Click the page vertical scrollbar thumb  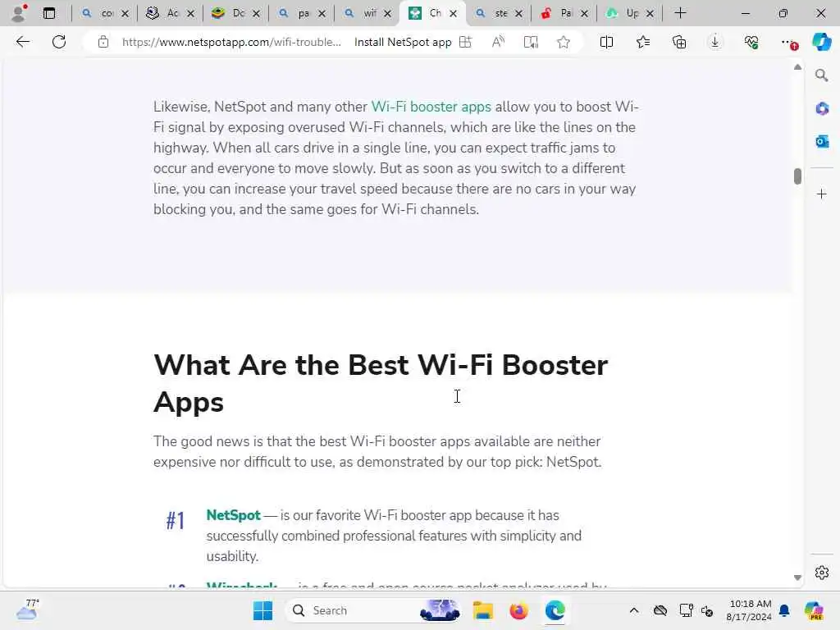pos(797,176)
